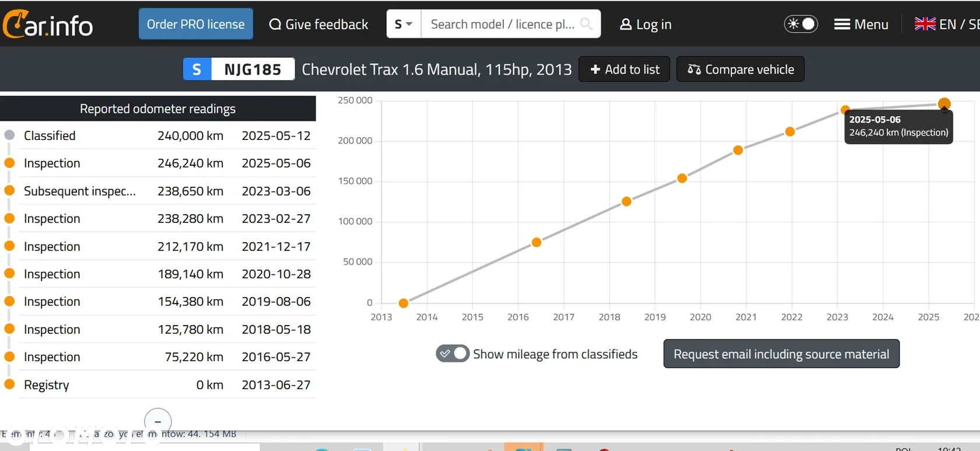Request email including source material
This screenshot has height=451, width=980.
781,354
